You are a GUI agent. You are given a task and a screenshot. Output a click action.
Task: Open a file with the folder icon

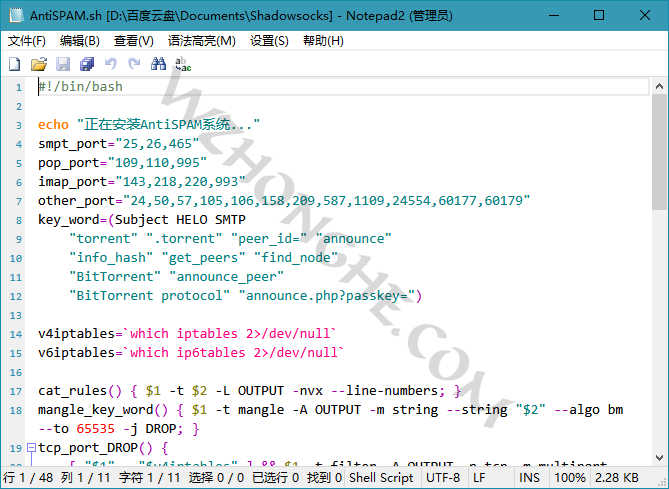39,64
